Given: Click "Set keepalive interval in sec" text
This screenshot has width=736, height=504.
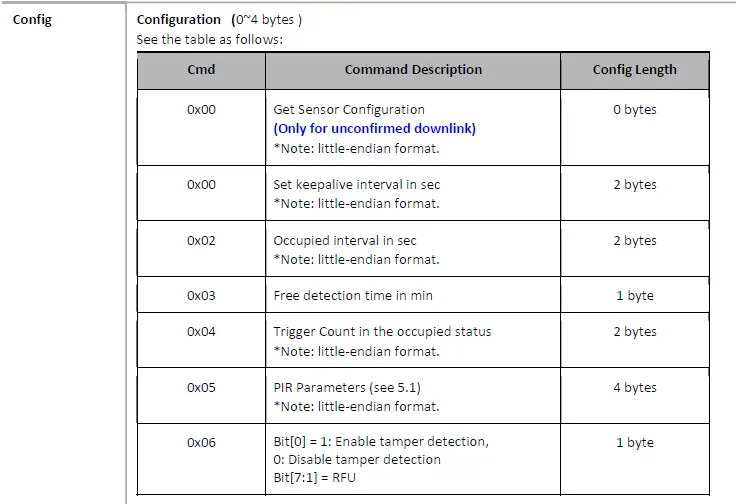Looking at the screenshot, I should pos(356,185).
